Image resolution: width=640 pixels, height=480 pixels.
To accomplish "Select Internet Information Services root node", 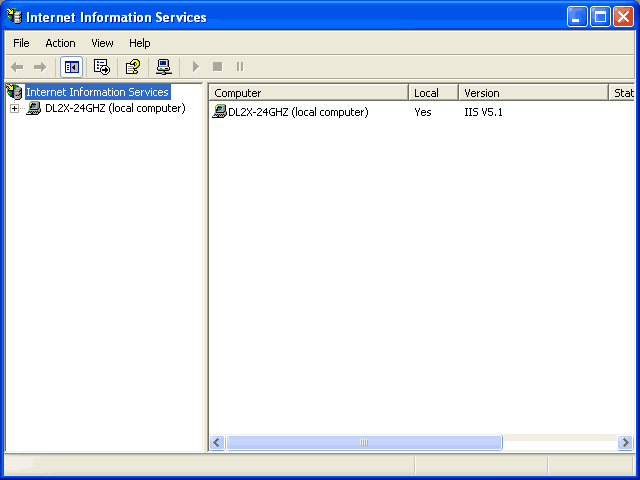I will pos(96,92).
